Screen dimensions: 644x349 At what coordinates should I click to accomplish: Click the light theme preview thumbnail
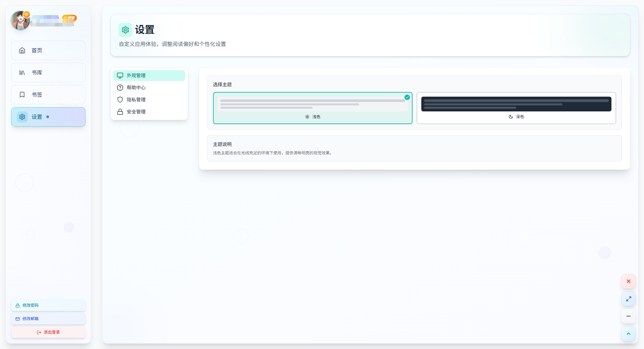(x=313, y=104)
